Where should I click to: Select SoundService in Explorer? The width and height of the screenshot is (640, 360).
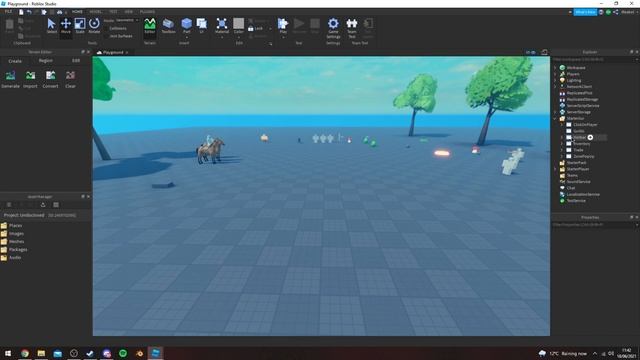(578, 182)
